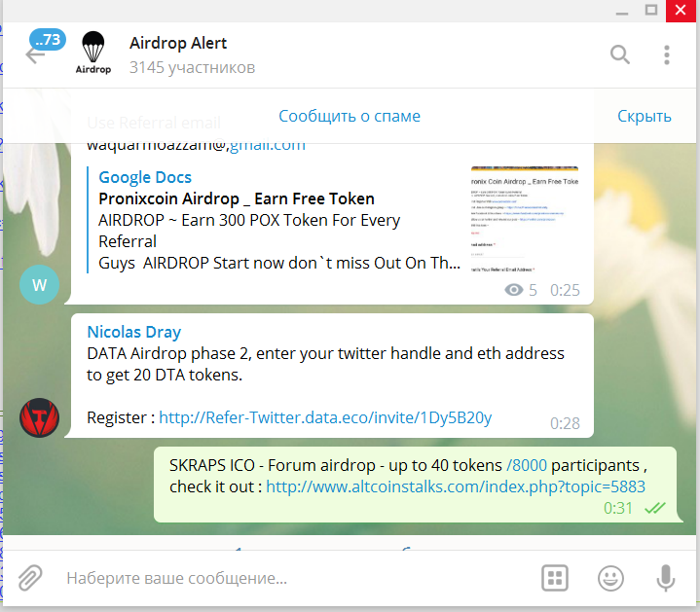Viewport: 700px width, 612px height.
Task: Click the views eye icon on message
Action: click(513, 290)
